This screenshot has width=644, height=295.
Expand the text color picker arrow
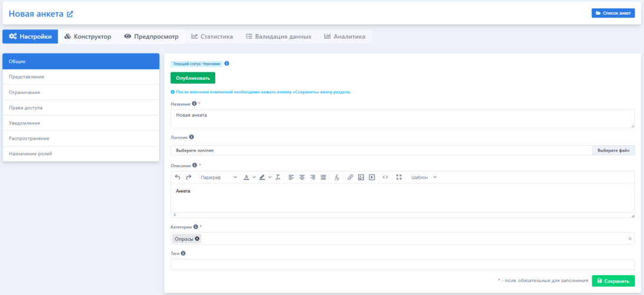click(254, 177)
